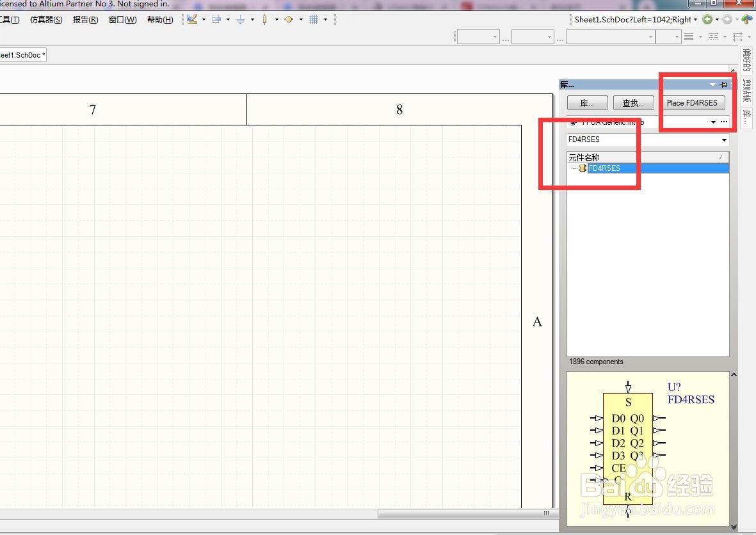Screen dimensions: 756x535
Task: Go back with green navigation arrow
Action: (707, 19)
